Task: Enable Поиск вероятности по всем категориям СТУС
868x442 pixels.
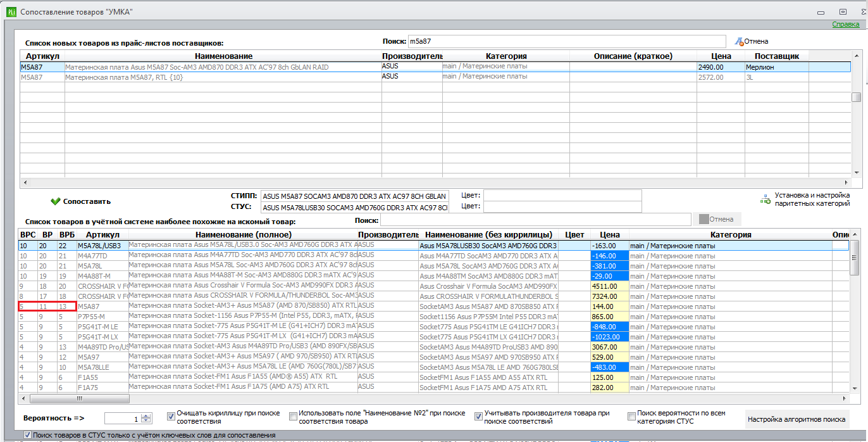Action: coord(631,416)
